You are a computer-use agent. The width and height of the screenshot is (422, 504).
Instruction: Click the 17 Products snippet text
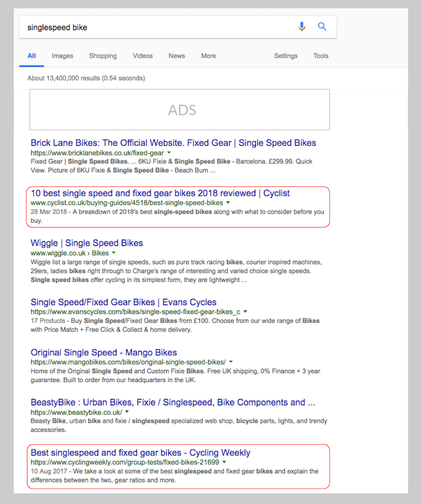[x=175, y=325]
